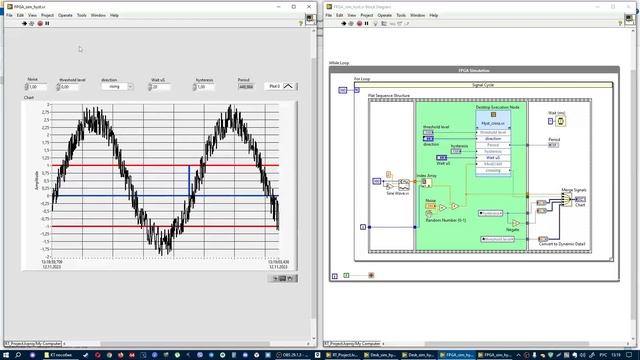Click Hysteresis numeric input field
This screenshot has width=640, height=360.
click(x=205, y=87)
